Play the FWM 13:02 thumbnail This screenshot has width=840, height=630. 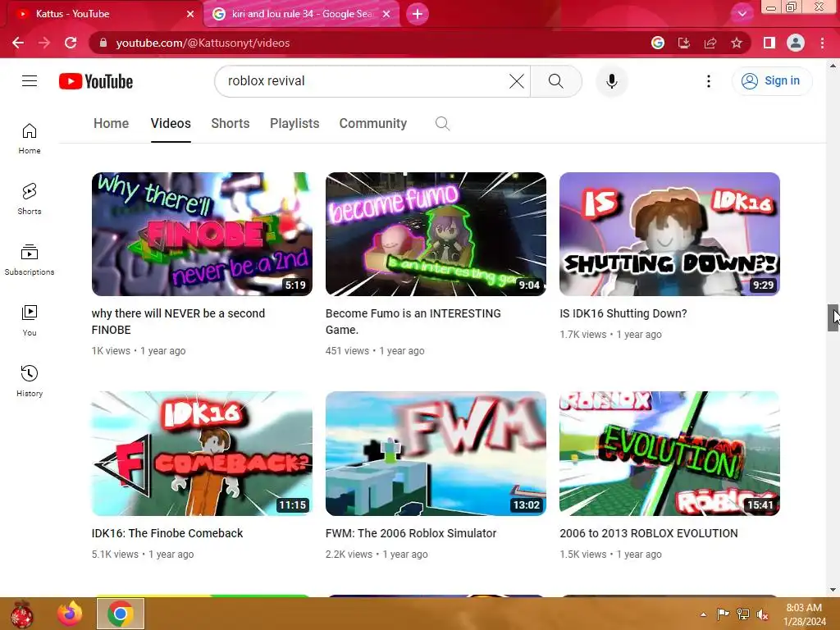436,453
